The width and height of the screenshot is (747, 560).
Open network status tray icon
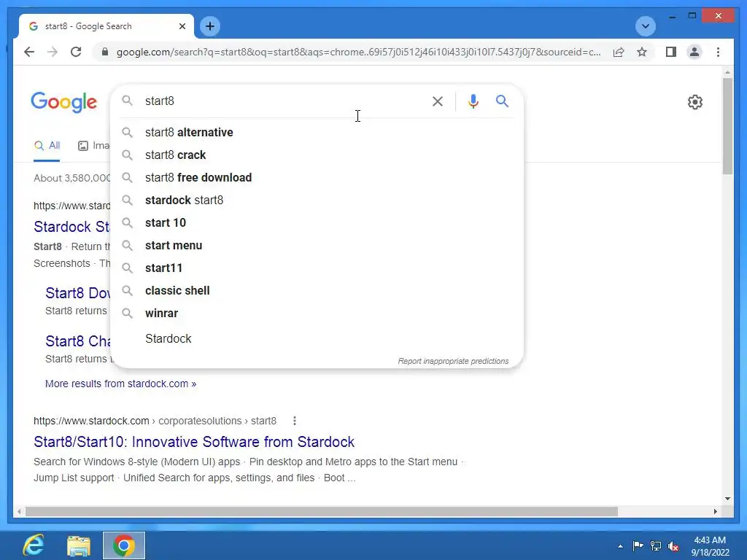pos(656,545)
